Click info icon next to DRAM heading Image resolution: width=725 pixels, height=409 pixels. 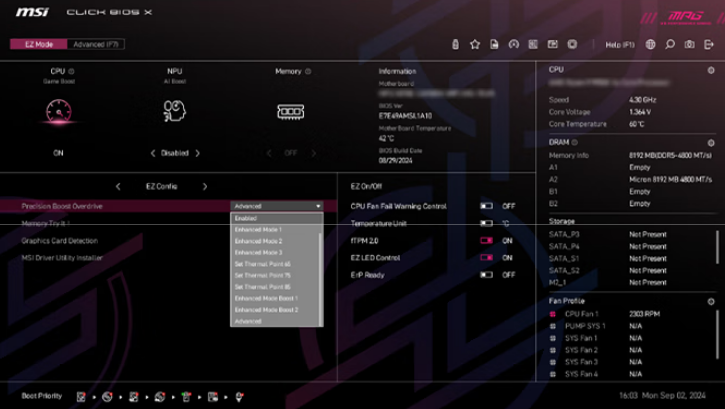tap(575, 142)
